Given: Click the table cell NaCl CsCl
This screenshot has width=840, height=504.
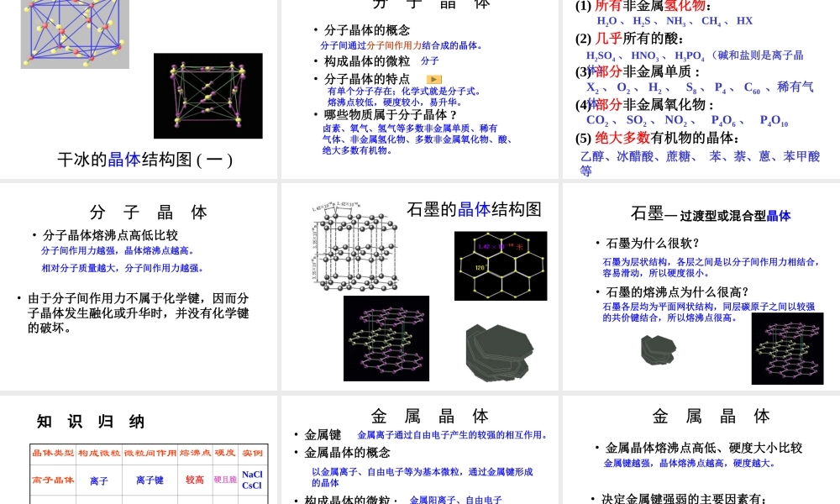Looking at the screenshot, I should click(252, 480).
